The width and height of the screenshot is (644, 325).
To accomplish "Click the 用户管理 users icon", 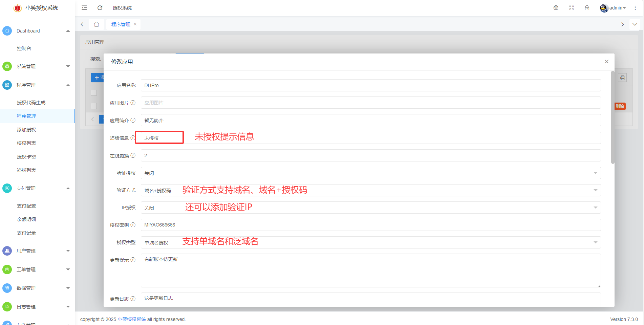I will (x=7, y=251).
